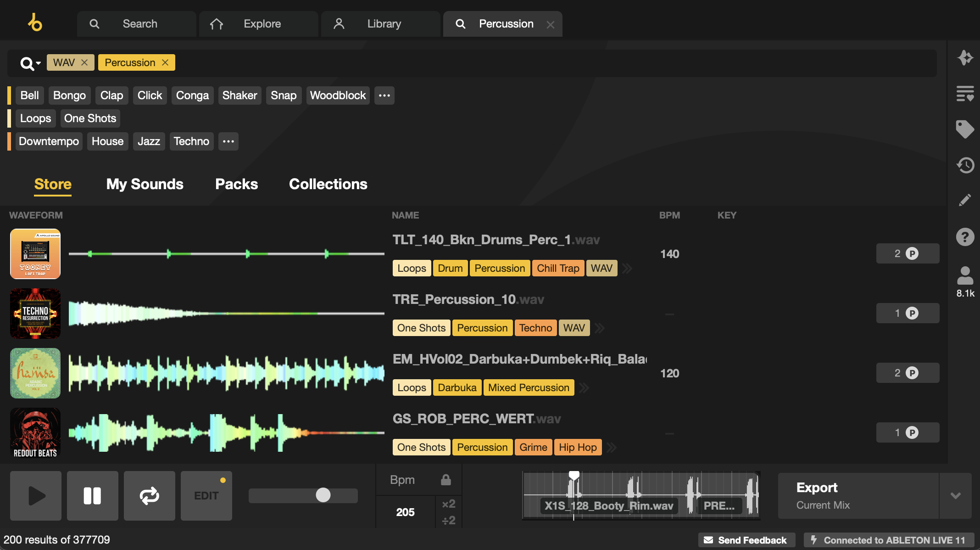This screenshot has height=550, width=980.
Task: Click the Loopcloud logo icon
Action: coord(35,22)
